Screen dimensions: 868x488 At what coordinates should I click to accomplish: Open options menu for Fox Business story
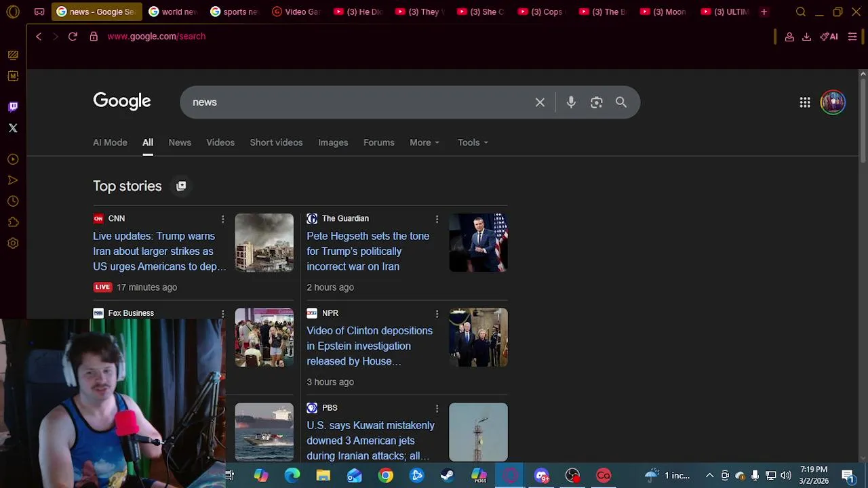pyautogui.click(x=222, y=314)
